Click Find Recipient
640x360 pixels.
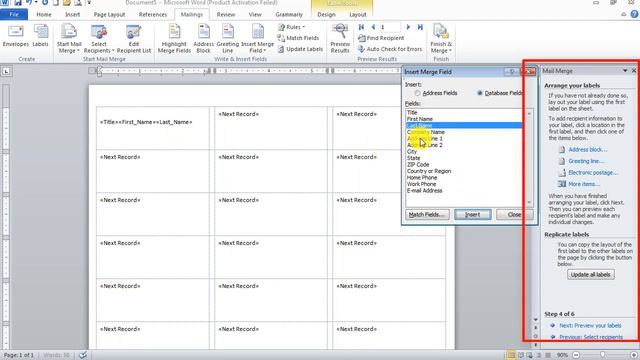point(381,38)
